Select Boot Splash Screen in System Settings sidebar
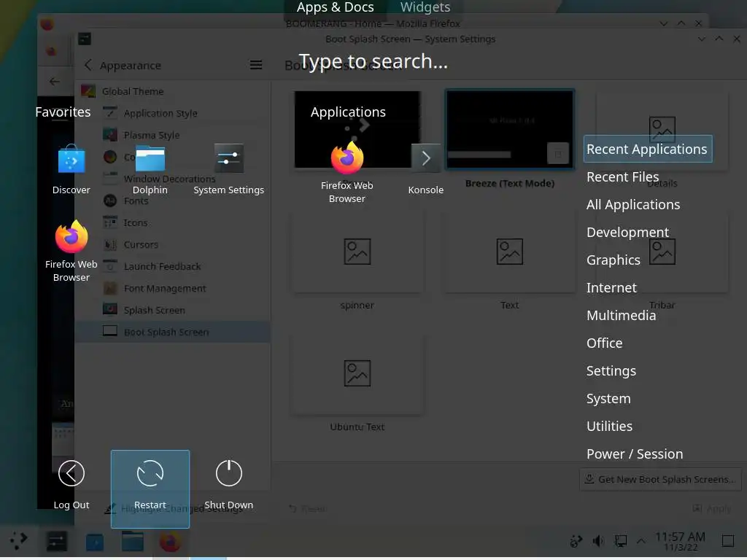This screenshot has height=560, width=747. click(x=172, y=332)
